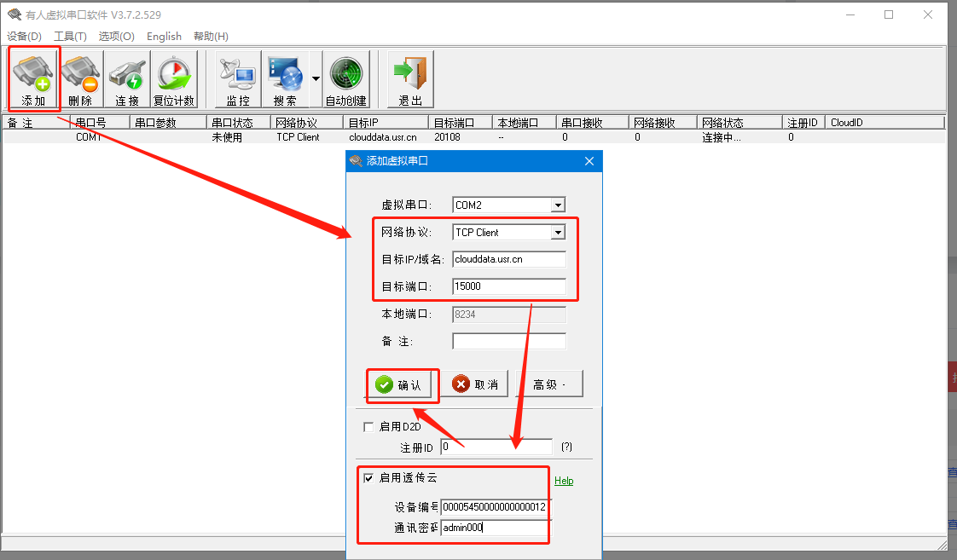This screenshot has width=957, height=560.
Task: Expand the 虚拟串口 COM2 dropdown
Action: coord(557,205)
